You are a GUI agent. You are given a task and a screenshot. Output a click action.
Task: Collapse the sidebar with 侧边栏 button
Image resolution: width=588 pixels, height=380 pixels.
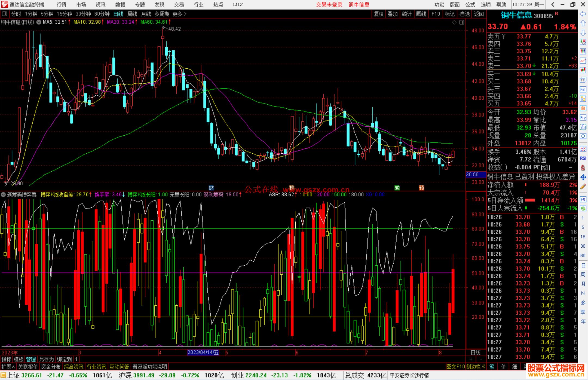476,367
